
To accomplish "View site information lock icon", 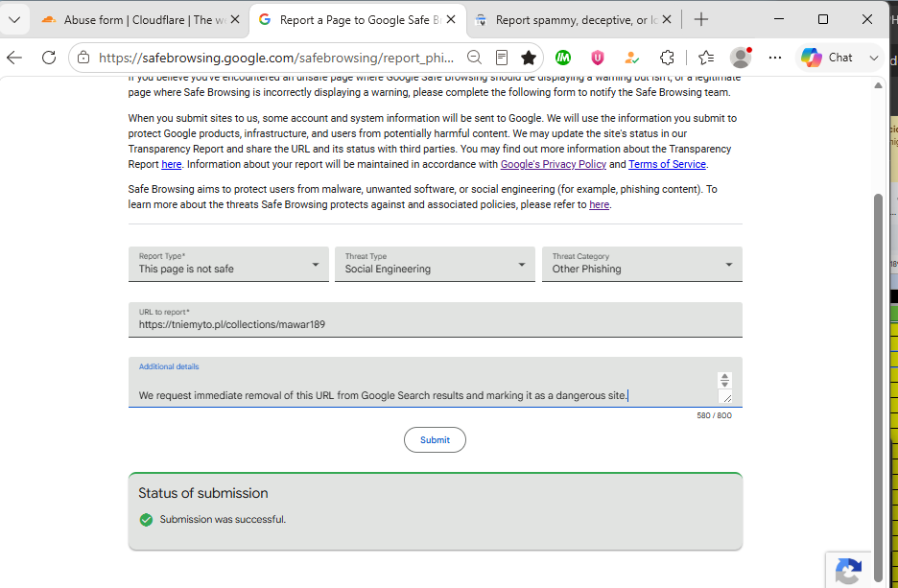I will 83,58.
